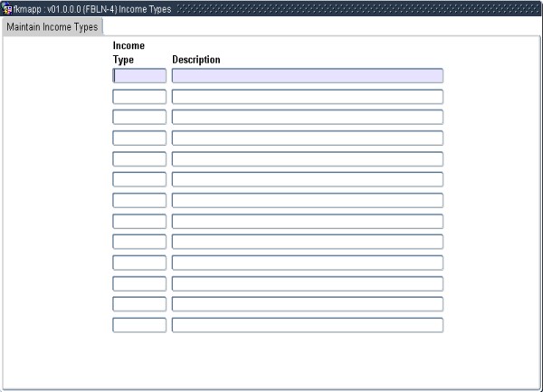Select the sixth row Description field

tap(308, 179)
